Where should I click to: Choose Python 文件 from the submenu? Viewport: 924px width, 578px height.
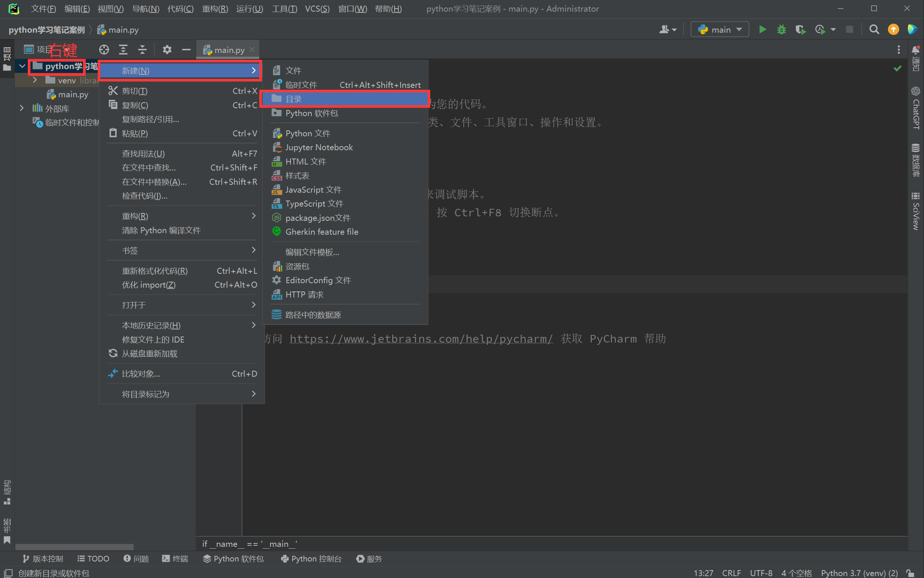[x=308, y=133]
